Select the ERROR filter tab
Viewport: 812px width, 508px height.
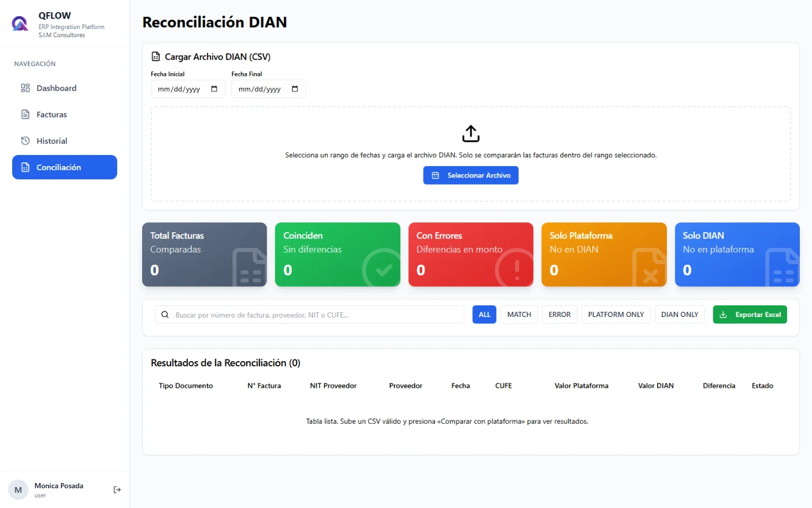tap(560, 315)
